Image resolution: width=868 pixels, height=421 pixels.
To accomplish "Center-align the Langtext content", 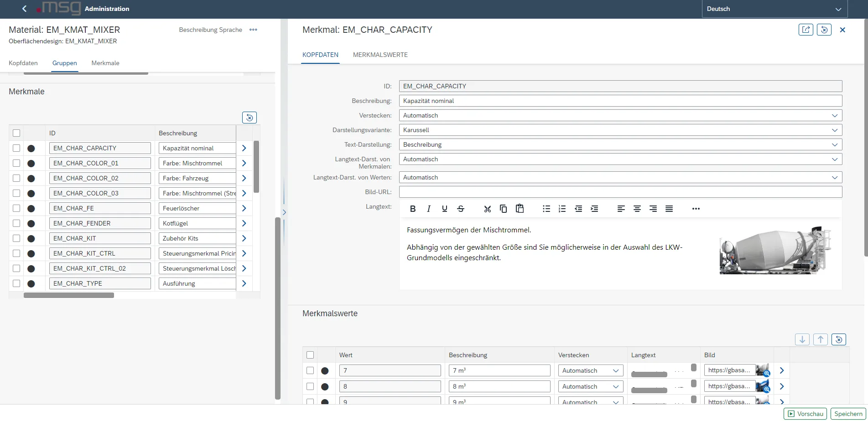I will (637, 209).
